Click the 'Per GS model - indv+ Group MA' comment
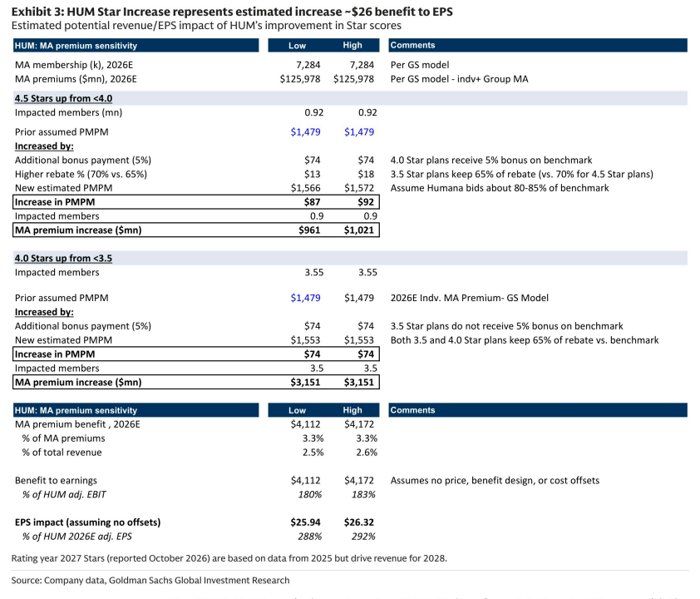 [460, 79]
